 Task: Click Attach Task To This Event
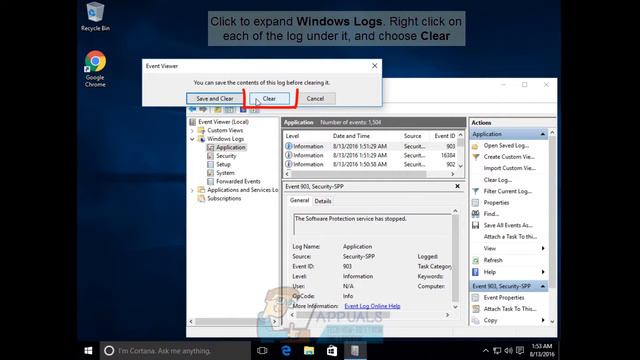coord(510,309)
